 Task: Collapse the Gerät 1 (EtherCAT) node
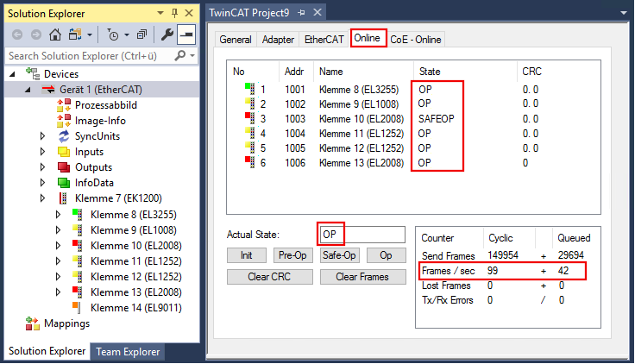point(28,90)
